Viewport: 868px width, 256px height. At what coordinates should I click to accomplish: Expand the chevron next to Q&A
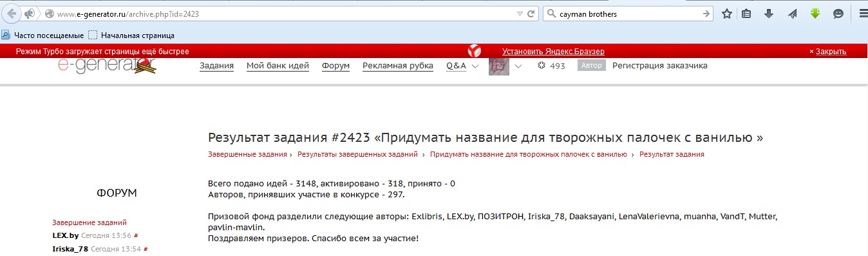click(x=475, y=66)
